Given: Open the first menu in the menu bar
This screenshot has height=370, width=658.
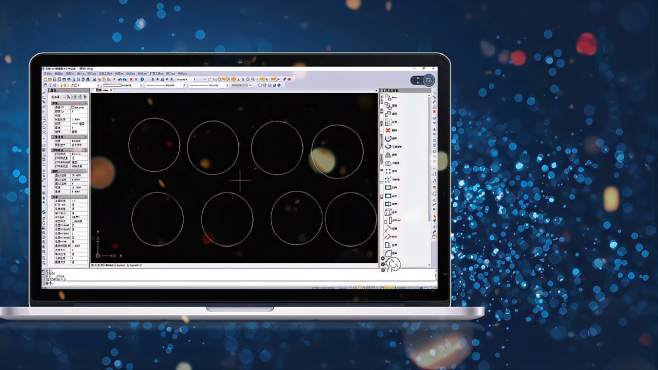Looking at the screenshot, I should pyautogui.click(x=48, y=74).
